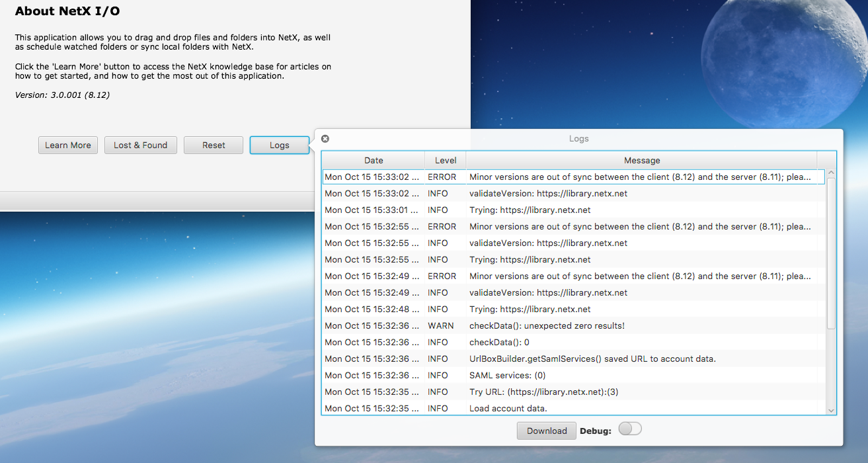
Task: Click the Message column header
Action: pyautogui.click(x=641, y=160)
